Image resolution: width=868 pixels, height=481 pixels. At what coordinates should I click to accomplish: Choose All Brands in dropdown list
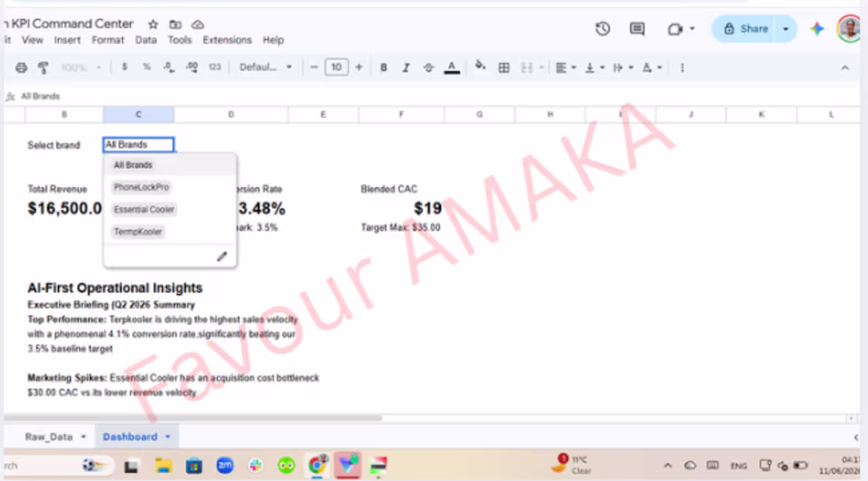click(133, 165)
